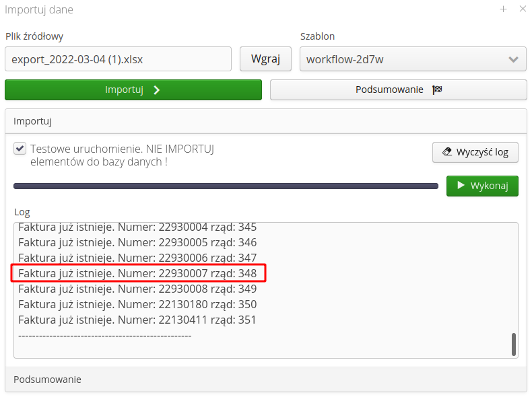The width and height of the screenshot is (532, 397).
Task: Click the Szablon dropdown arrow
Action: pyautogui.click(x=514, y=59)
